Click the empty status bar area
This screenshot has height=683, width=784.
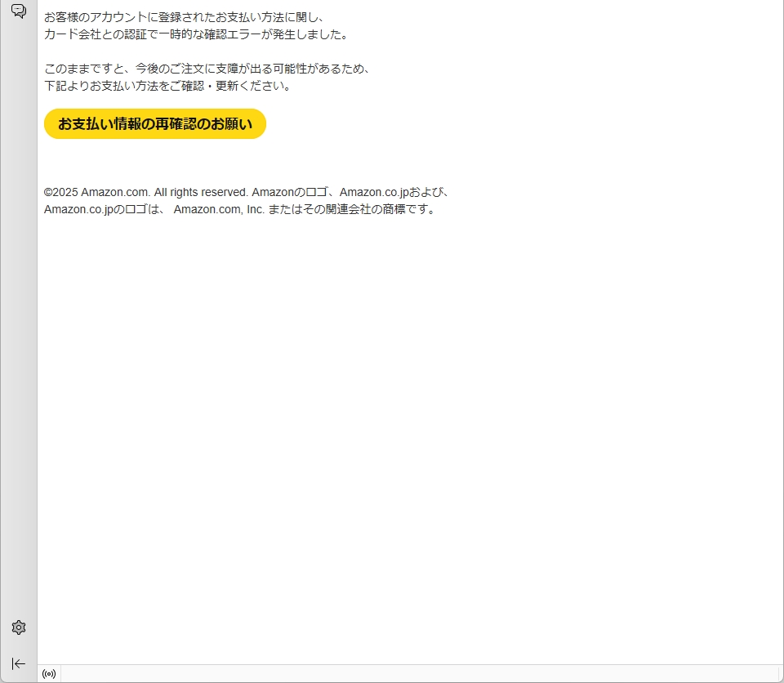(408, 674)
